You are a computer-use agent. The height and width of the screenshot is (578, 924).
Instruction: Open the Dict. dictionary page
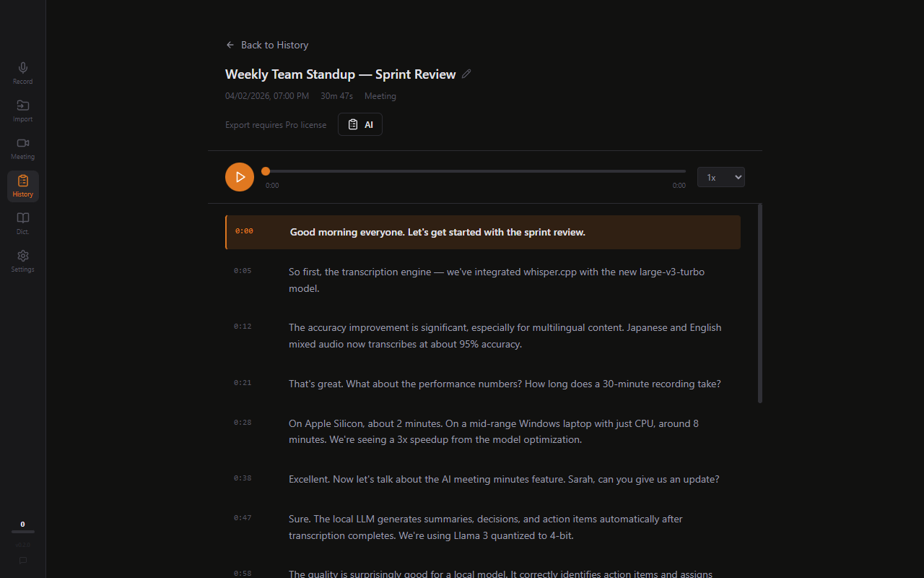[x=23, y=223]
